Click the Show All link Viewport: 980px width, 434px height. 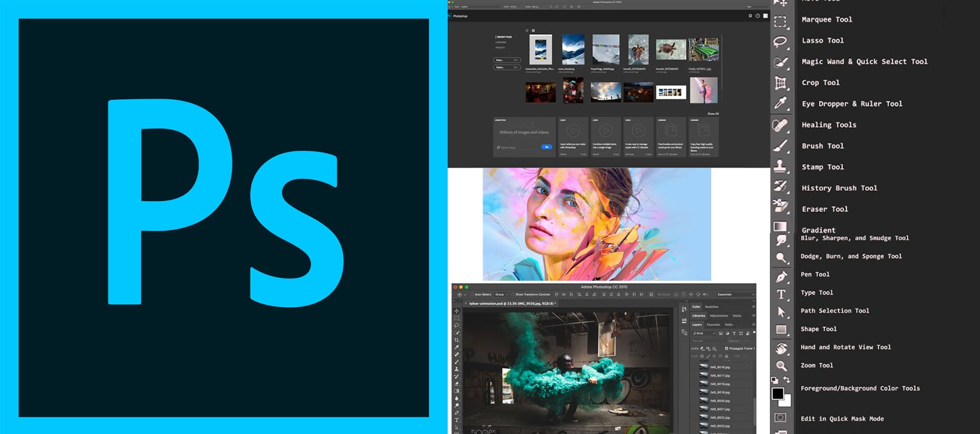713,114
